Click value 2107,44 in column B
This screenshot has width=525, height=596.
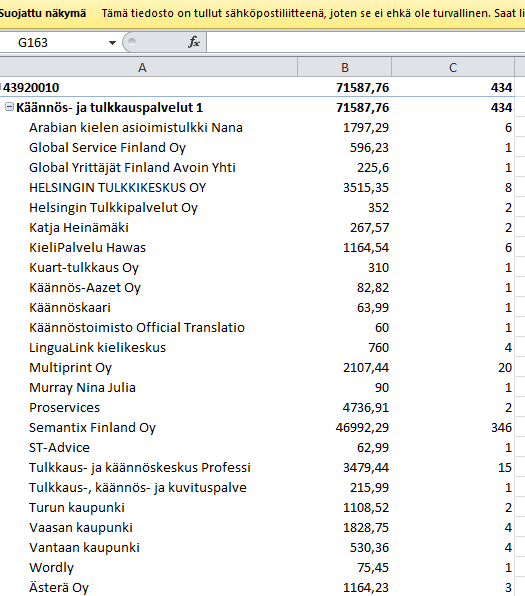coord(366,368)
